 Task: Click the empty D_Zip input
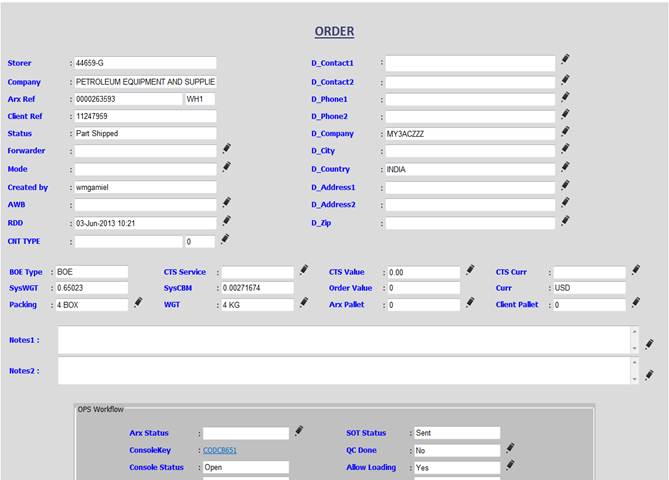tap(470, 223)
